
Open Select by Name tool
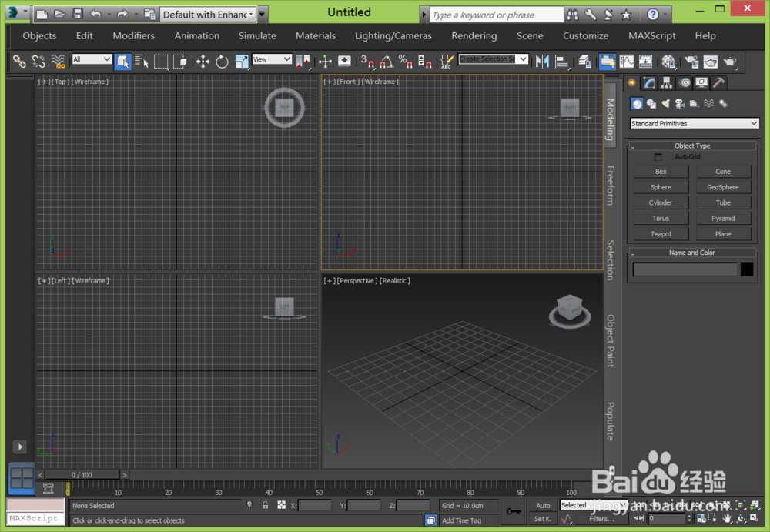(142, 62)
